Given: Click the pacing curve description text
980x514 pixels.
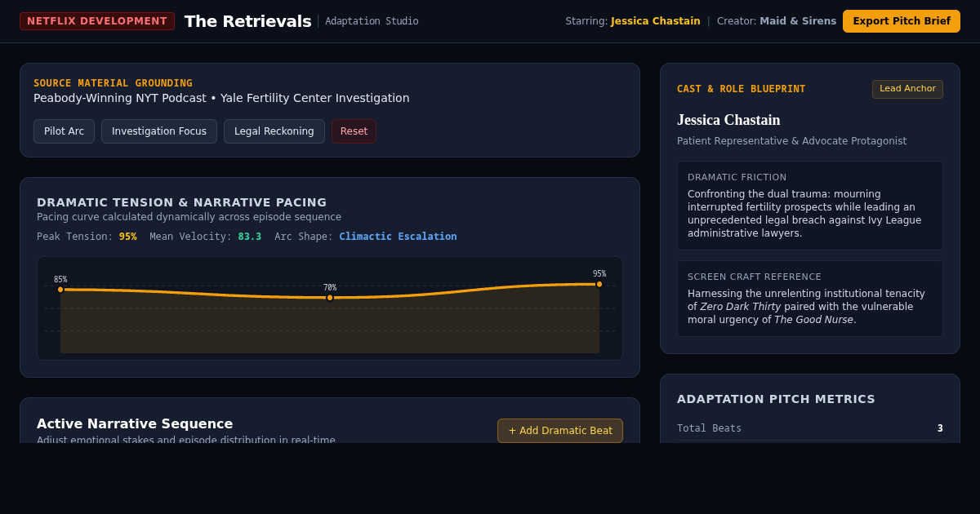Looking at the screenshot, I should 189,217.
